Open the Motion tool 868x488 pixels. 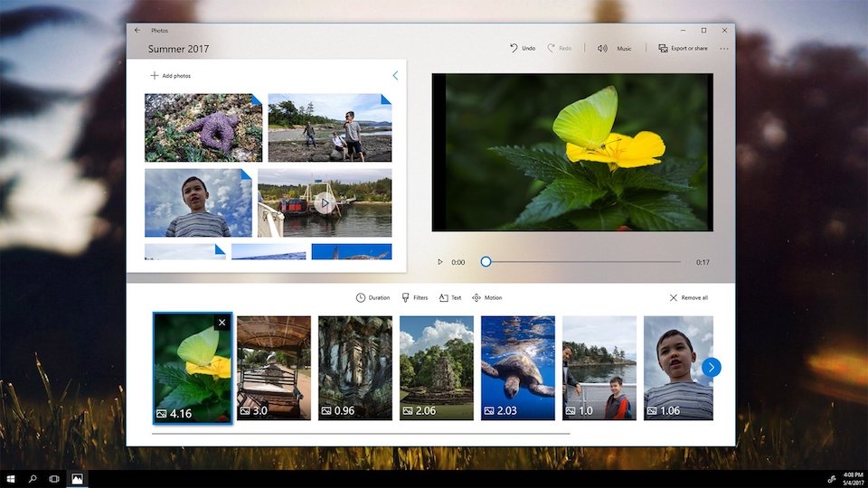point(486,297)
